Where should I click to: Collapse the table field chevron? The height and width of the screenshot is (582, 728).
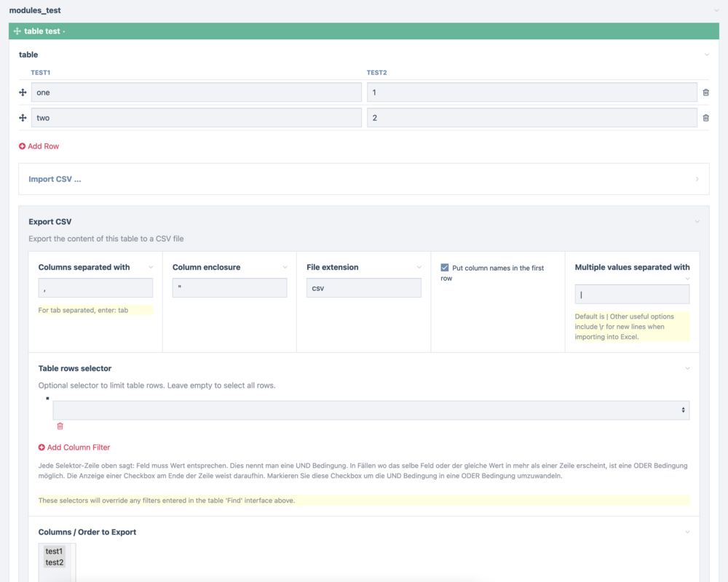coord(706,55)
